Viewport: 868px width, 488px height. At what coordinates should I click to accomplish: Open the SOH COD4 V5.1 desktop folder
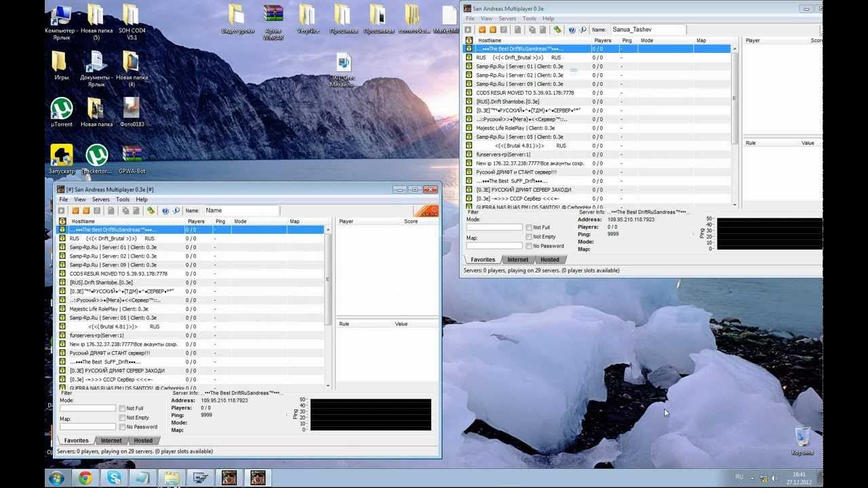132,22
